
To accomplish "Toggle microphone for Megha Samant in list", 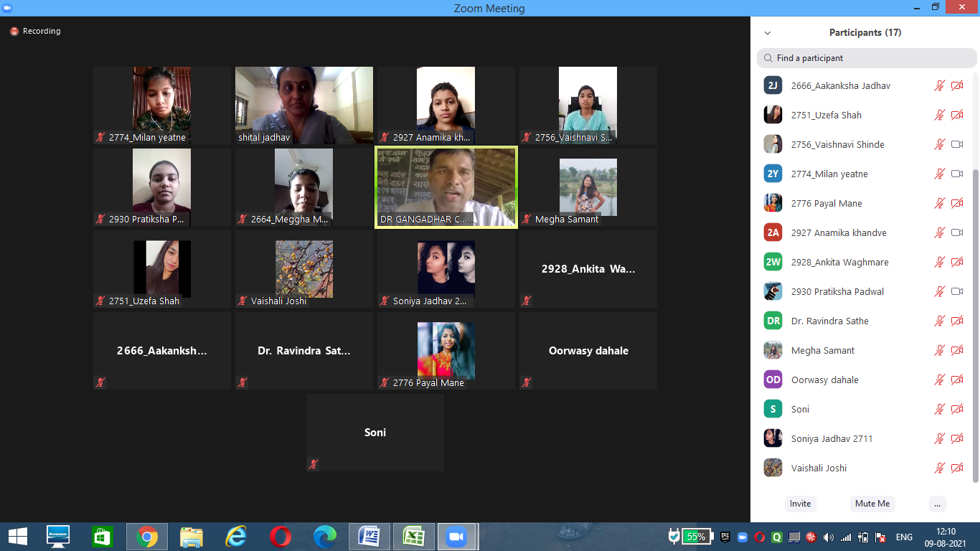I will 939,350.
